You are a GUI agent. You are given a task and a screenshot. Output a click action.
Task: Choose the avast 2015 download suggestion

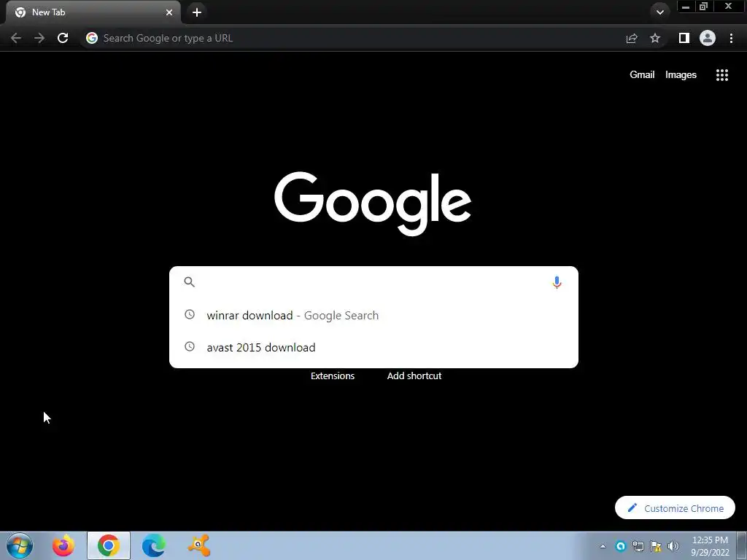[373, 347]
